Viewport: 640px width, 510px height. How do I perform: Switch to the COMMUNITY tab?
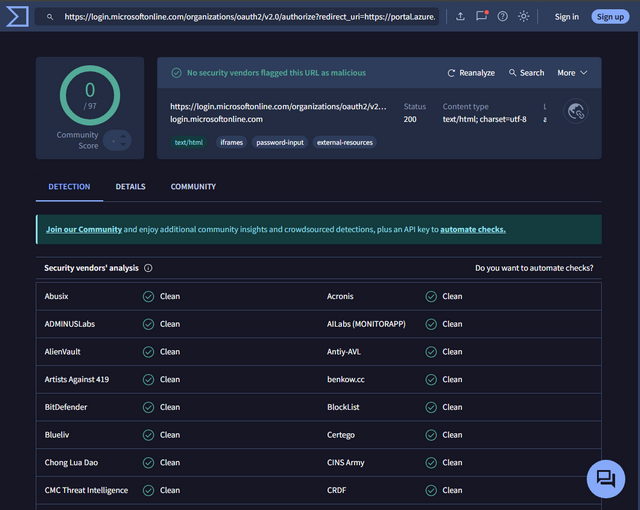[193, 187]
